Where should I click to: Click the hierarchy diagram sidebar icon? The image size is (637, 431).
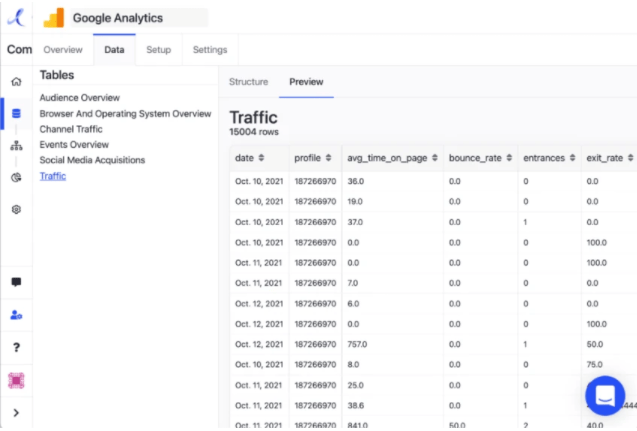coord(16,146)
